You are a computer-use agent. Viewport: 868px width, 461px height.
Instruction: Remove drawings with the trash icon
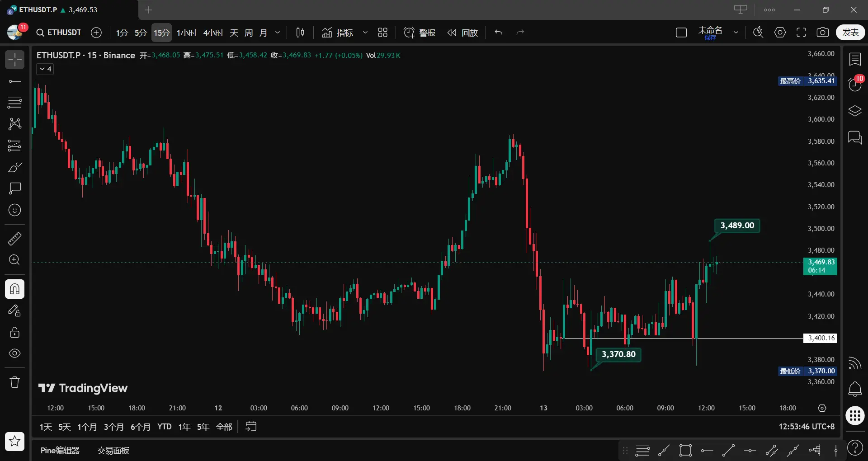click(14, 382)
